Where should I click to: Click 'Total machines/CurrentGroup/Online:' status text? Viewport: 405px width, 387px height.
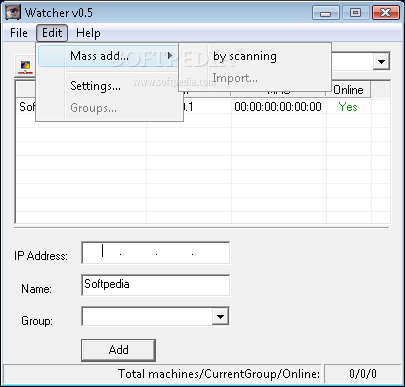coord(219,374)
